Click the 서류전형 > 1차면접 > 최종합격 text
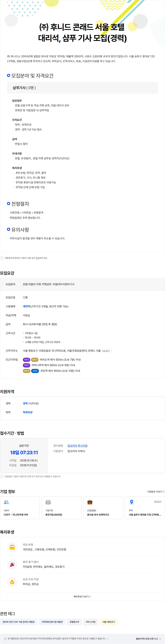The image size is (165, 644). (26, 212)
